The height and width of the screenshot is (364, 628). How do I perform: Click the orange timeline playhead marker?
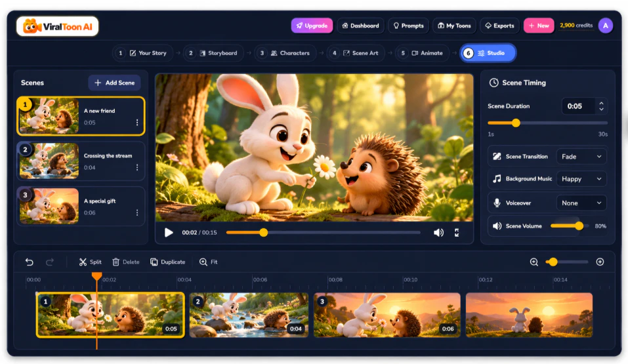(96, 276)
